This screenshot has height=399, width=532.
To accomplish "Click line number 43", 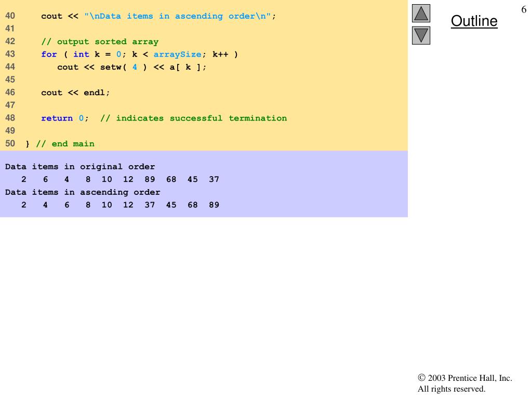I will 10,54.
